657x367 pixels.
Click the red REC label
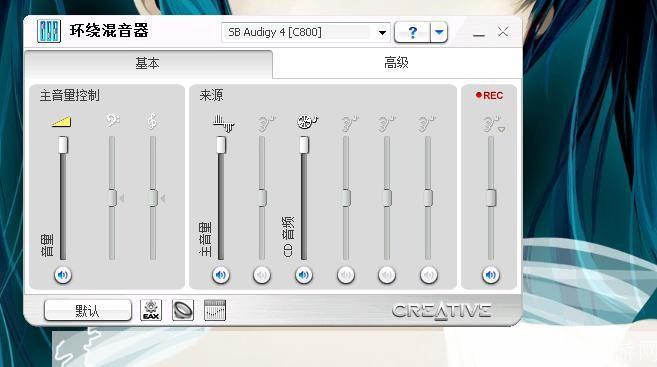coord(489,96)
